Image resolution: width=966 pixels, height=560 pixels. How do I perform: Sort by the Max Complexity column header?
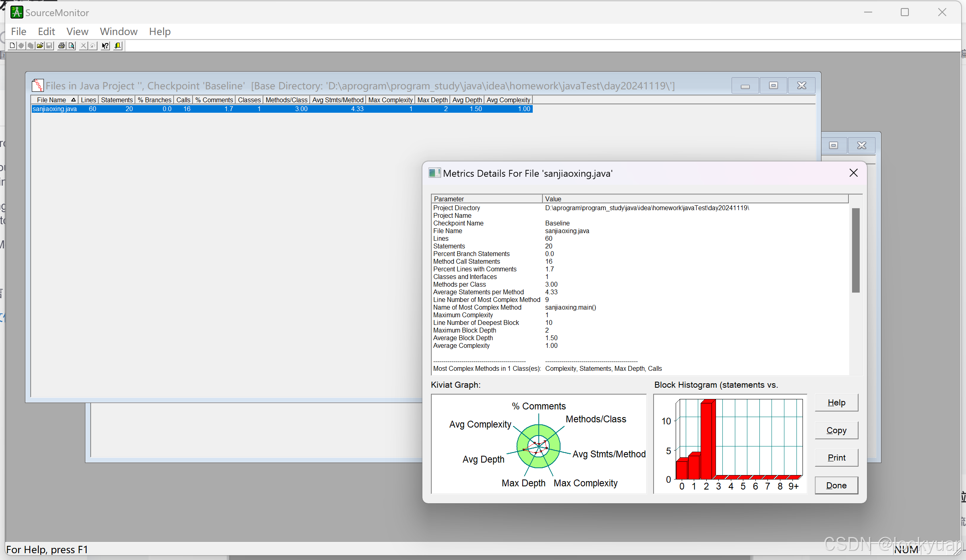(390, 100)
